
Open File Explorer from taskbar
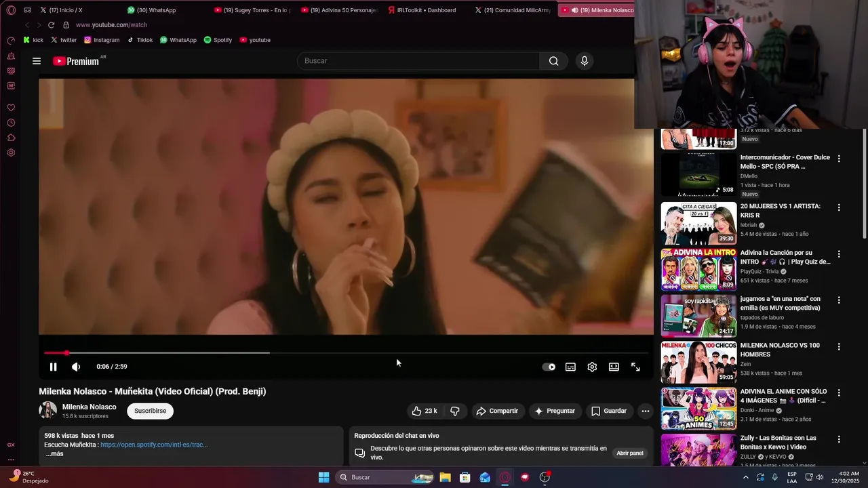[445, 477]
